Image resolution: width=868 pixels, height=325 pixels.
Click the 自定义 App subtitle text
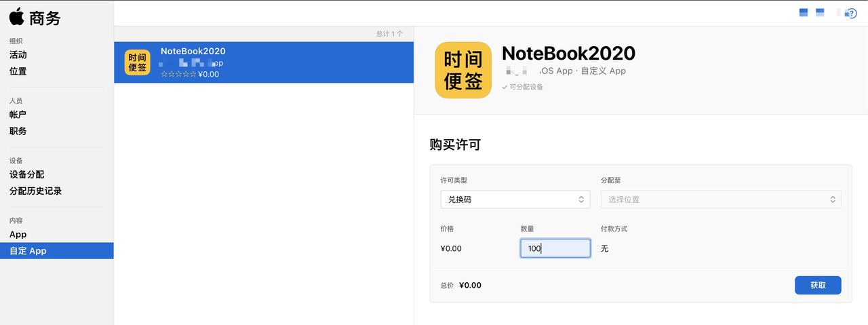pos(603,71)
